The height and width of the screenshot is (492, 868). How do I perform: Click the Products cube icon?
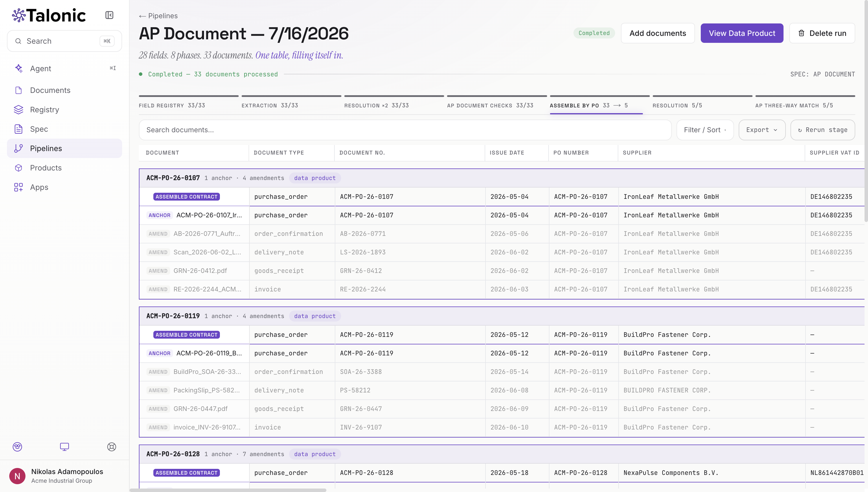pyautogui.click(x=19, y=168)
